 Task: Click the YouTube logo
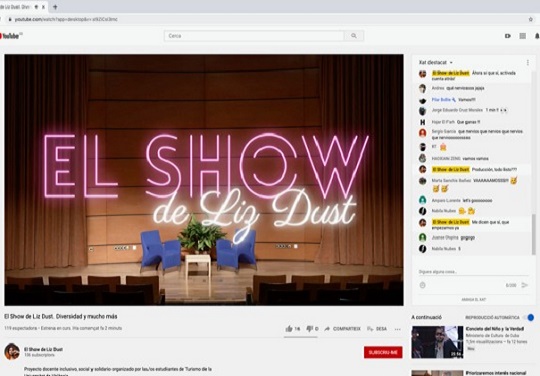click(x=10, y=36)
